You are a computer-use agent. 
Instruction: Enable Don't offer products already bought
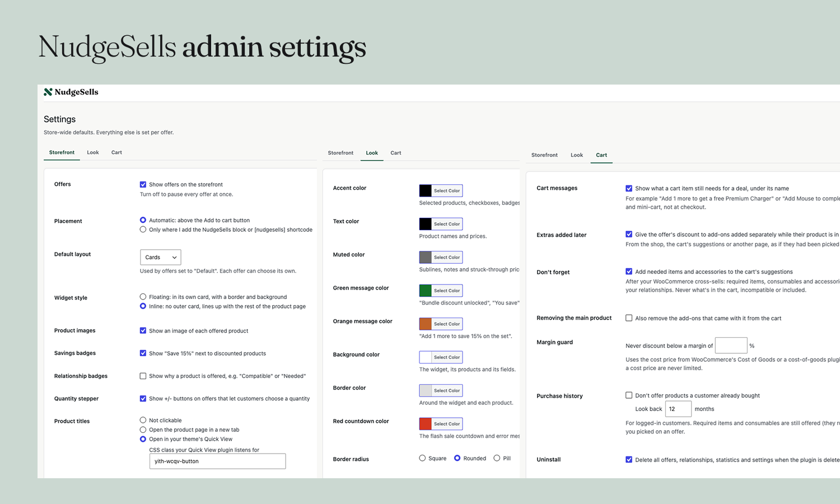(629, 395)
